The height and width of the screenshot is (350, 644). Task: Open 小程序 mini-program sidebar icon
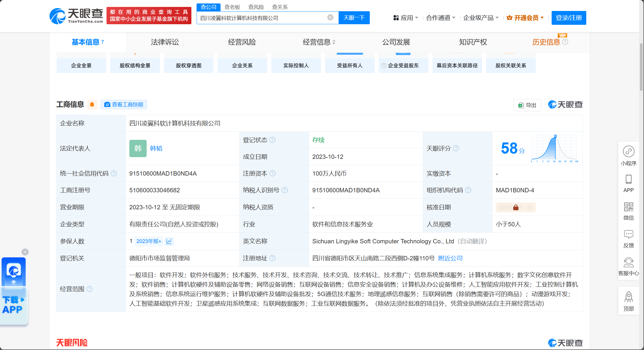point(628,156)
